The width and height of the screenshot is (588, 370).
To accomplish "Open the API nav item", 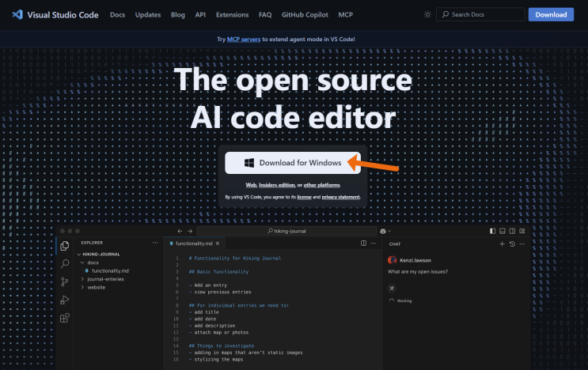I will pos(200,14).
